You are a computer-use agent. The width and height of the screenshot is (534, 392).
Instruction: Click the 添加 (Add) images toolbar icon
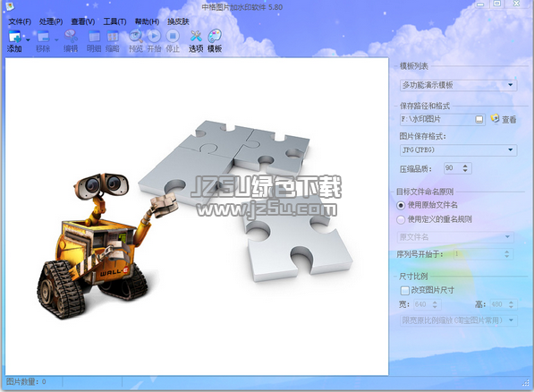point(14,37)
